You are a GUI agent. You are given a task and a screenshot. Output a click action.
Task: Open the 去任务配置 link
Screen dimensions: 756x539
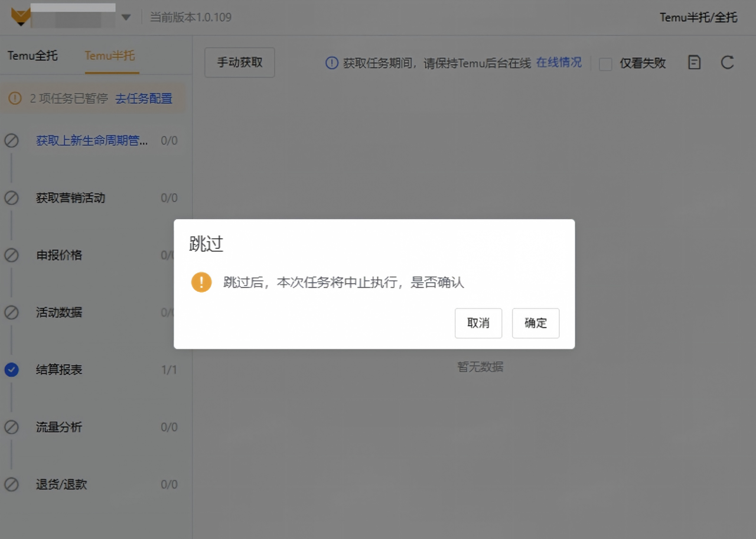(144, 99)
